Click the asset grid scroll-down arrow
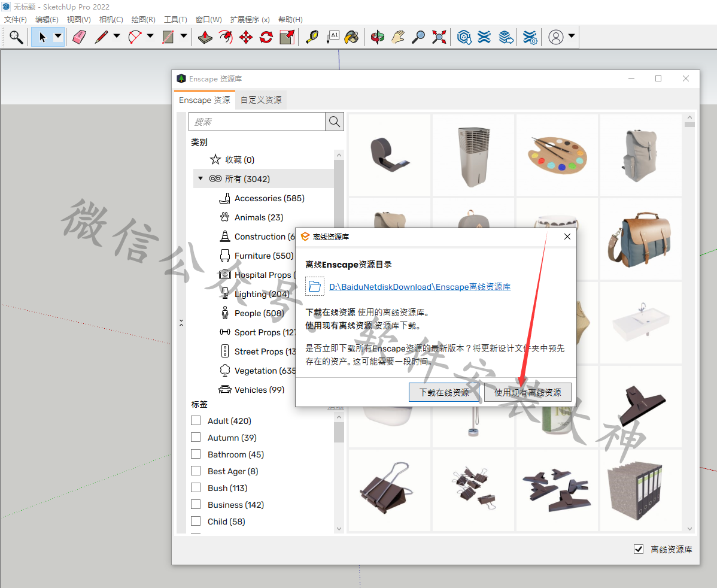717x588 pixels. click(689, 529)
